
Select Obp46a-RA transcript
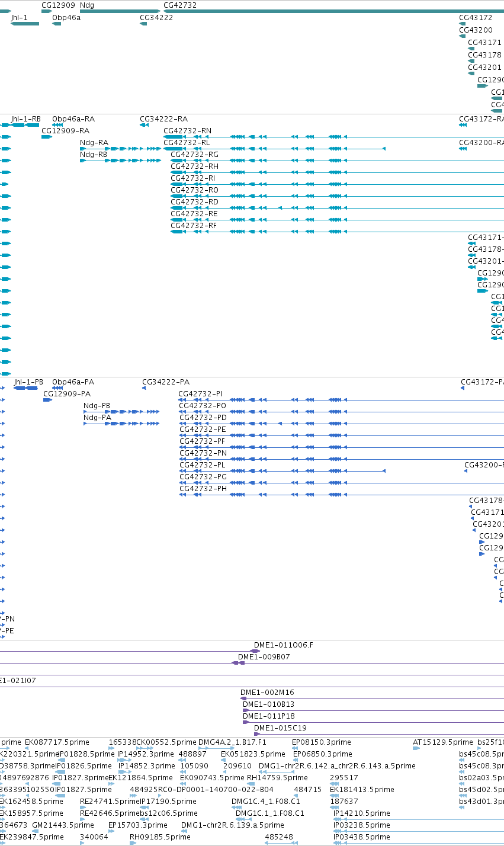point(57,125)
